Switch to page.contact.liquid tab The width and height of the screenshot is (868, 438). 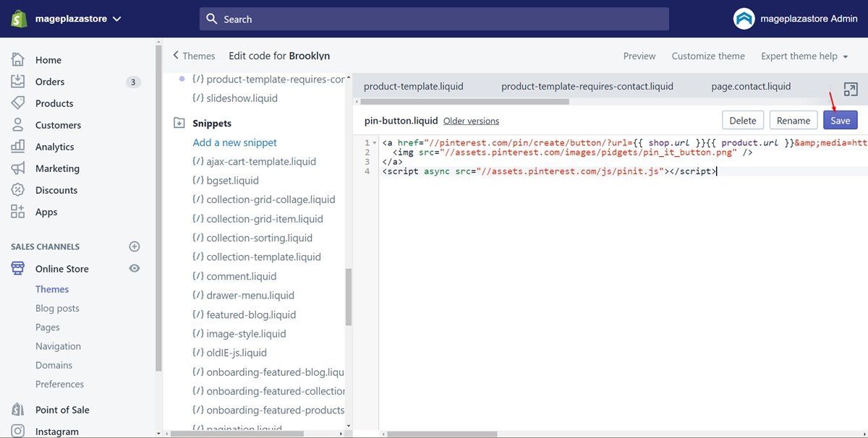coord(751,86)
